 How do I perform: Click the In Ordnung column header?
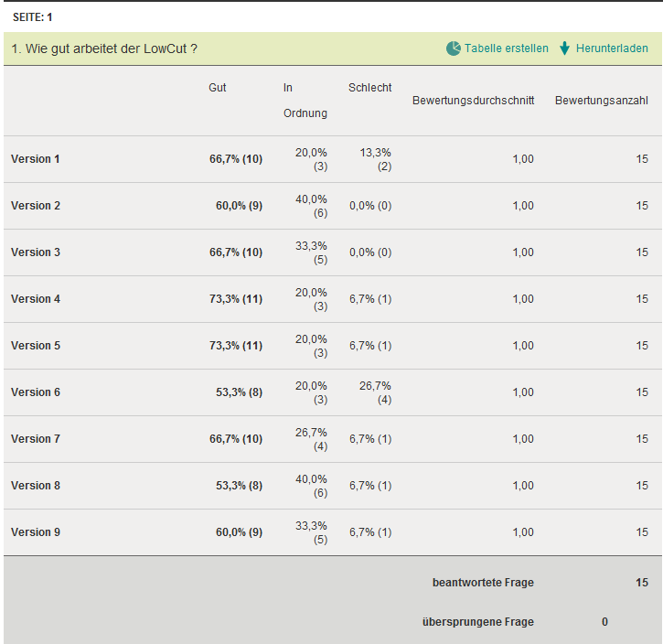(305, 101)
